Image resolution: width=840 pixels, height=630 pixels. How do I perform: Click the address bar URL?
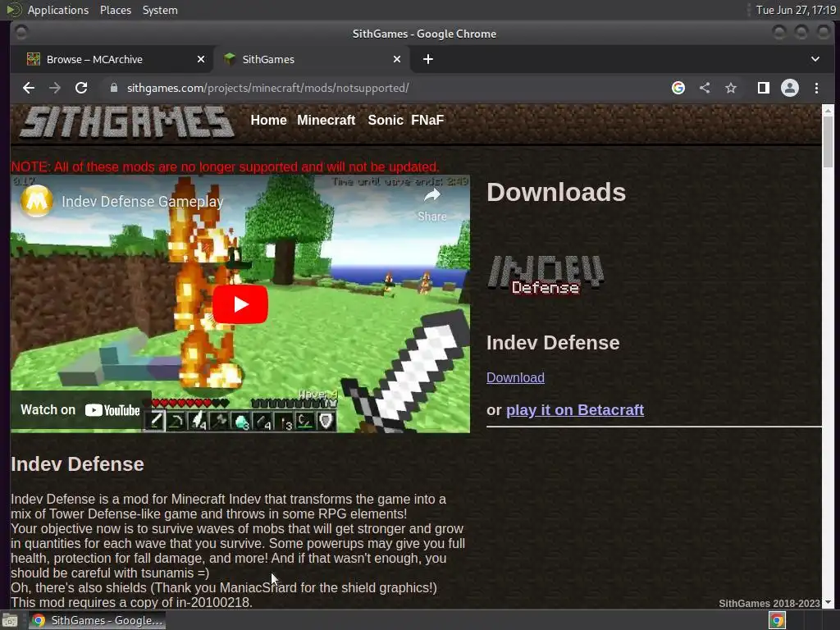point(268,88)
